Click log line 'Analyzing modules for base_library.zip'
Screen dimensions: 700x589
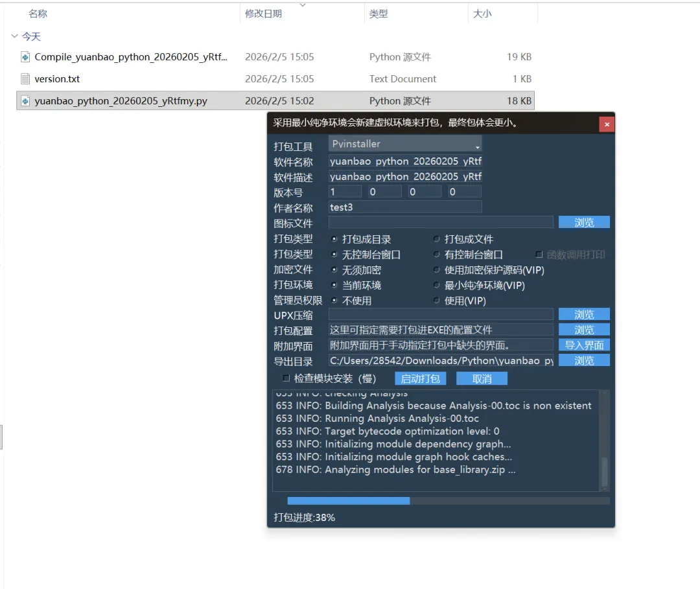(x=395, y=469)
